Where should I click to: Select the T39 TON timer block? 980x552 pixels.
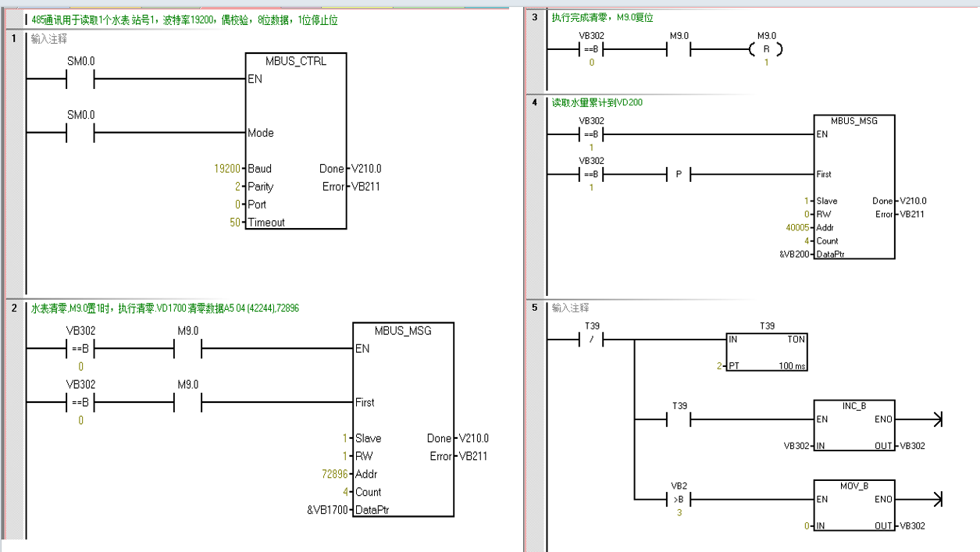click(767, 352)
